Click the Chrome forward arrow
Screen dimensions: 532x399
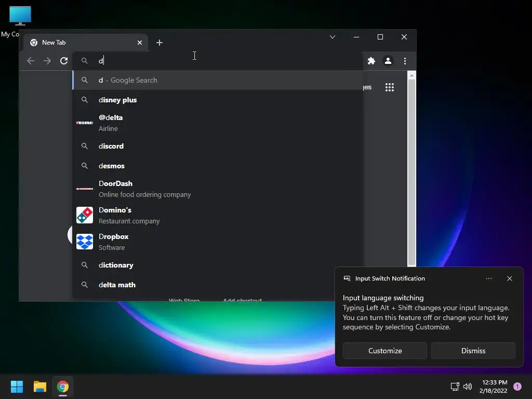pyautogui.click(x=47, y=61)
